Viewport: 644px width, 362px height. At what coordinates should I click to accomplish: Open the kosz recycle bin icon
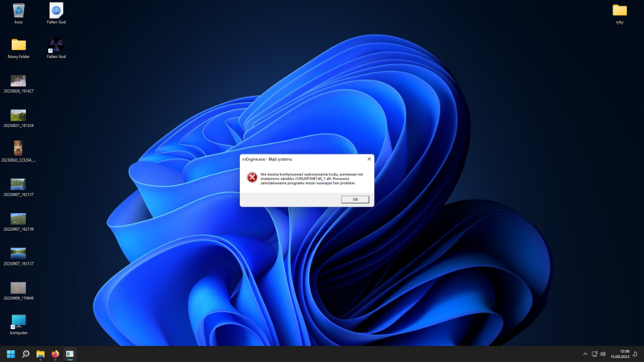(19, 13)
